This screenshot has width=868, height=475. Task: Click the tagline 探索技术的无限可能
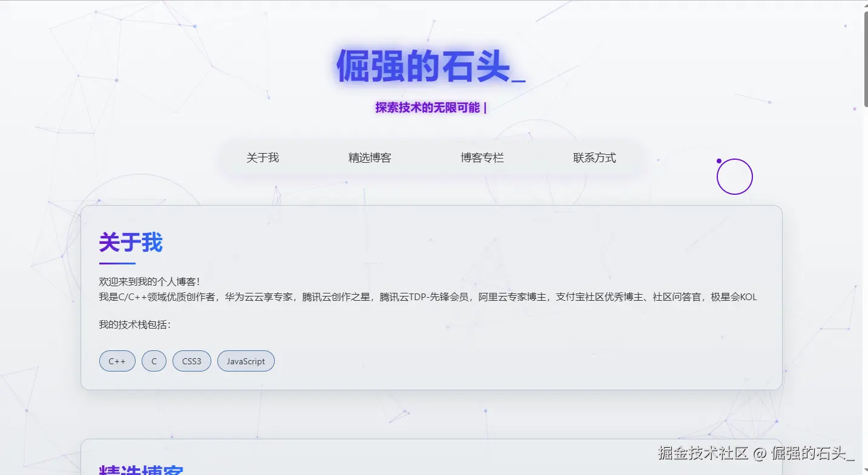[430, 107]
